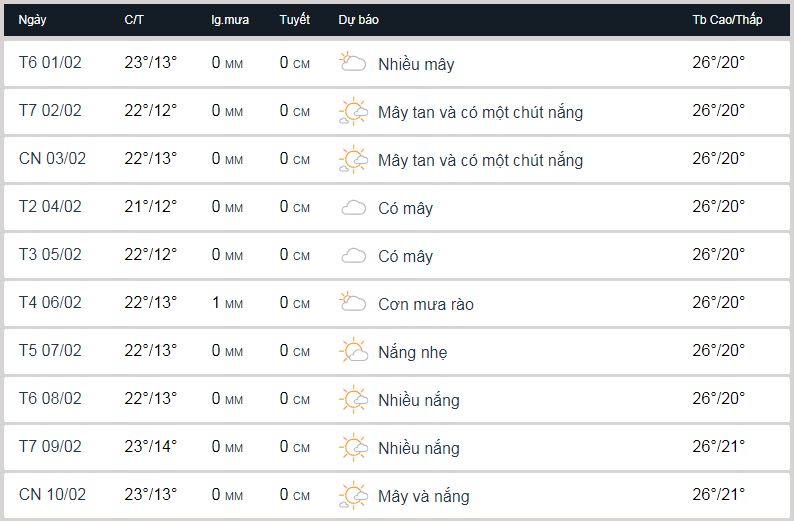794x521 pixels.
Task: Click the cloud icon for T3 05/02
Action: (353, 256)
